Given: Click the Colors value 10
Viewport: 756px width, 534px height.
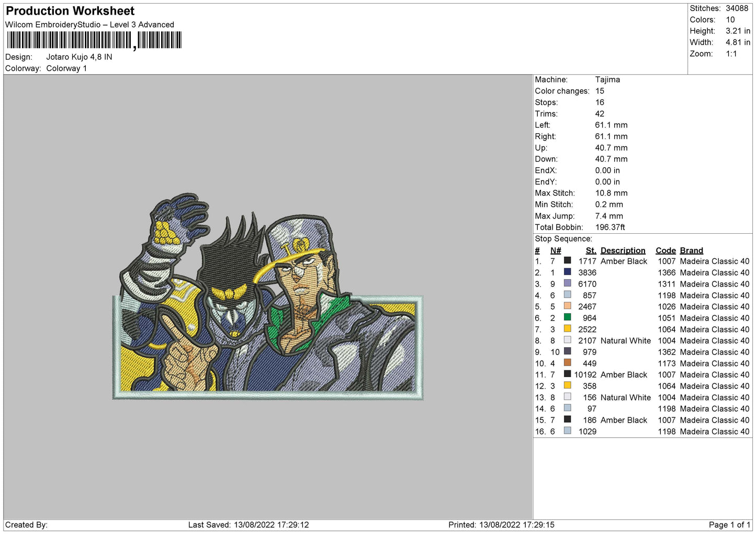Looking at the screenshot, I should coord(730,20).
